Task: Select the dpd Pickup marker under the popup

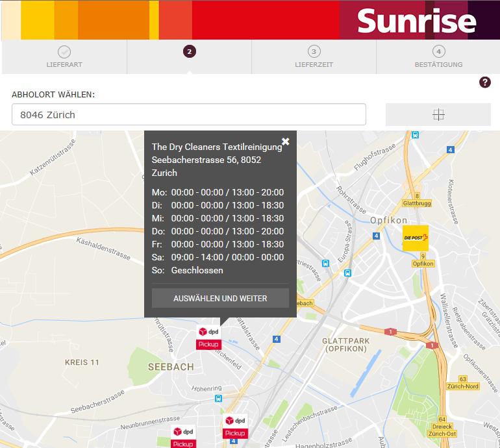Action: pos(208,338)
